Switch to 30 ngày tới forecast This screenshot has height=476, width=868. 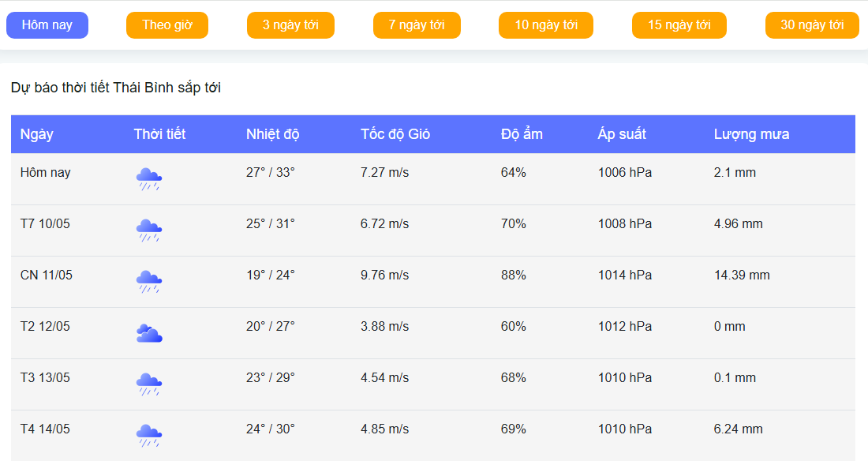click(812, 25)
